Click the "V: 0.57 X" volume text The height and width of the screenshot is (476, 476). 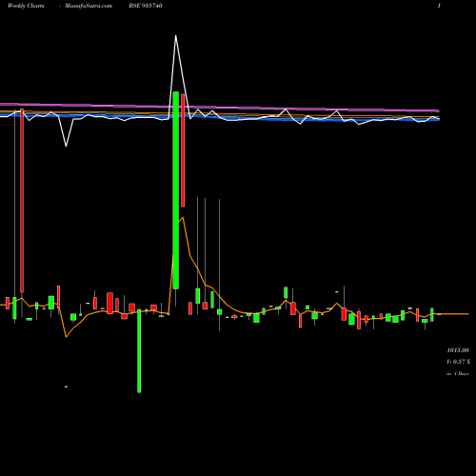click(458, 362)
